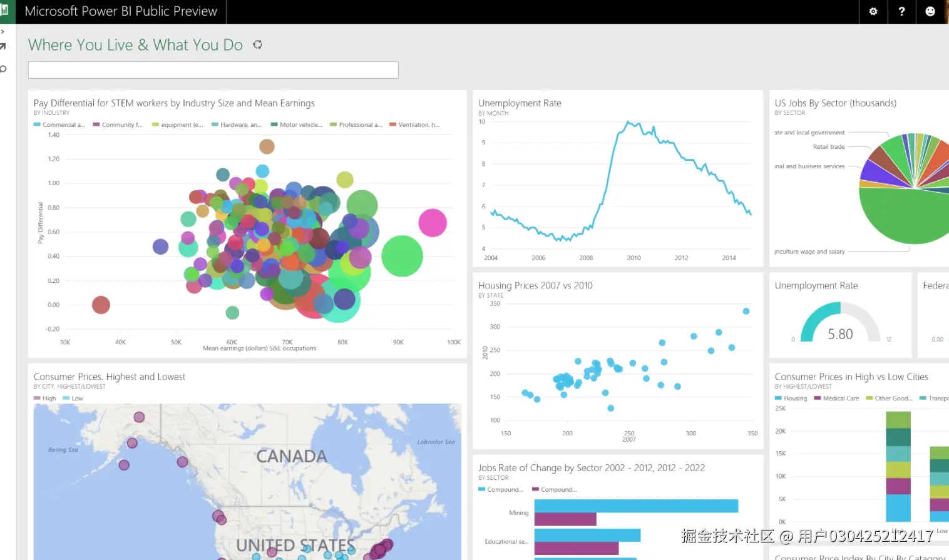Image resolution: width=949 pixels, height=560 pixels.
Task: Click the Microsoft Power BI Public Preview header
Action: click(x=121, y=11)
